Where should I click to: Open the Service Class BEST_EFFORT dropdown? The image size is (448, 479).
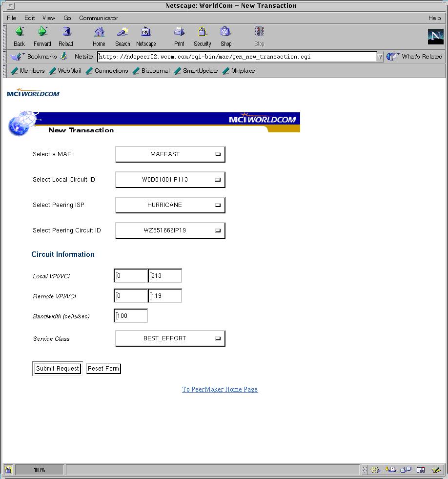click(x=170, y=338)
